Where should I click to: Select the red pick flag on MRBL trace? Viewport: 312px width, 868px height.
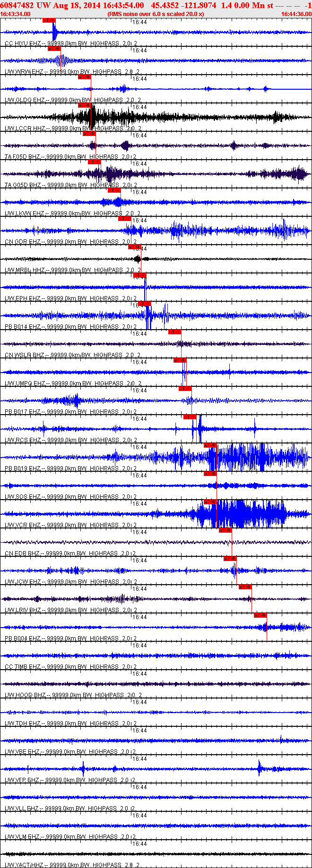135,247
